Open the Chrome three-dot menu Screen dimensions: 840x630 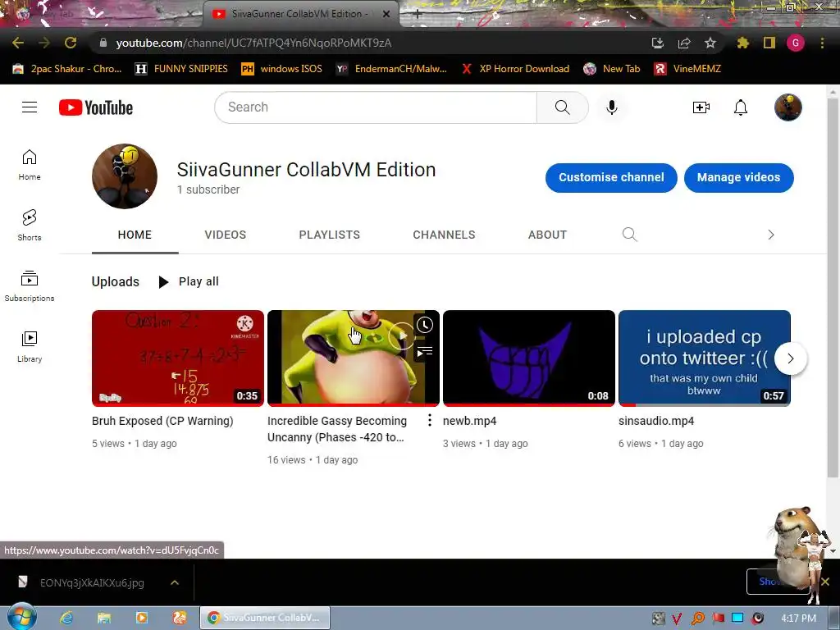[x=822, y=43]
